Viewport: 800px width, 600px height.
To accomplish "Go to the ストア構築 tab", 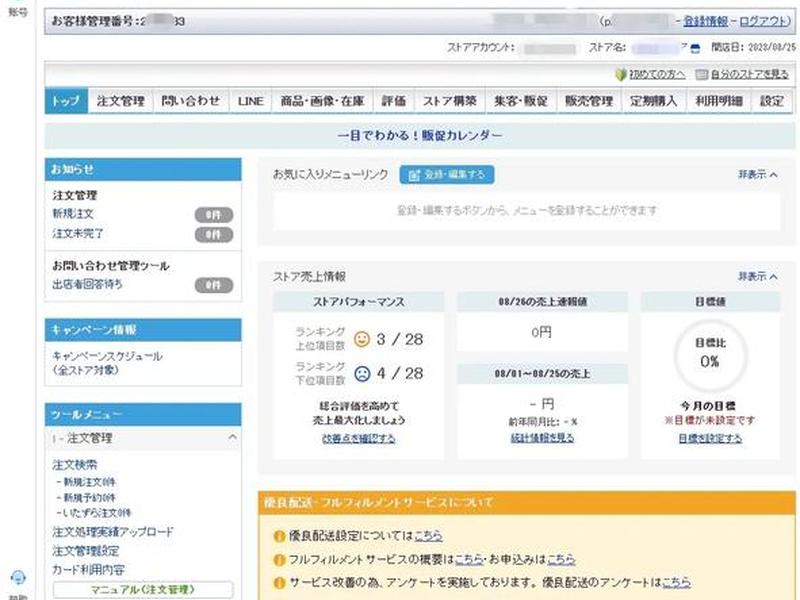I will [450, 101].
